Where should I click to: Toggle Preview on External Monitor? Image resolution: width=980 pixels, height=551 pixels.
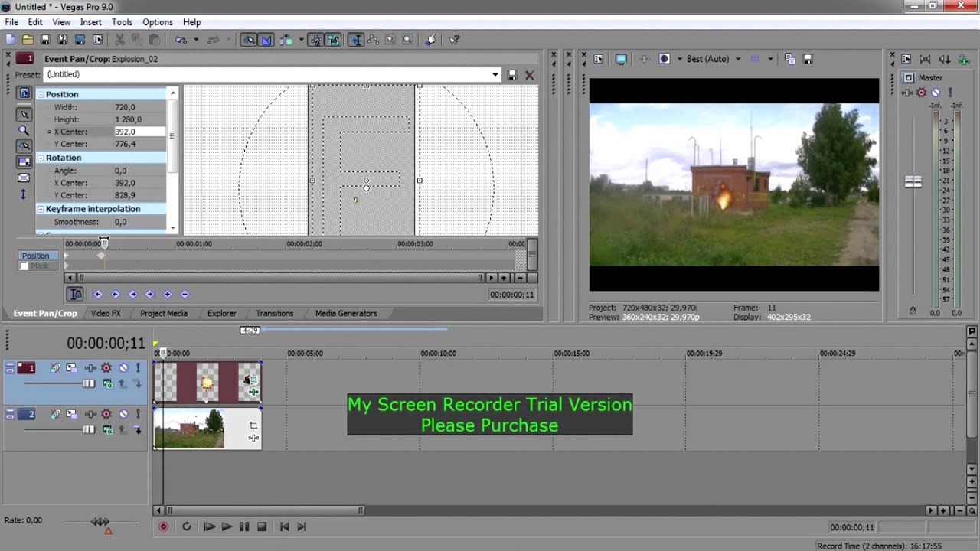621,59
